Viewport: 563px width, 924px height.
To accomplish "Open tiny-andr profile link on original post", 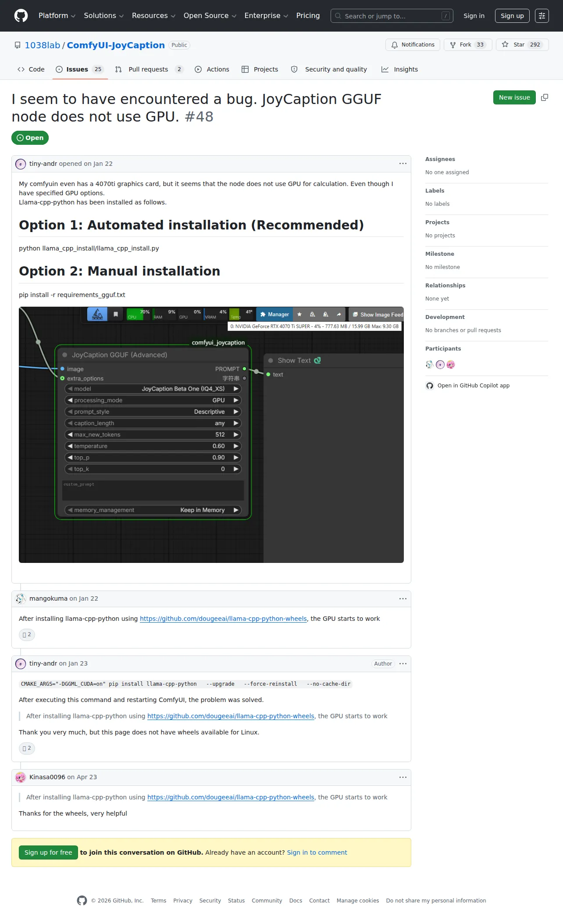I will (43, 164).
